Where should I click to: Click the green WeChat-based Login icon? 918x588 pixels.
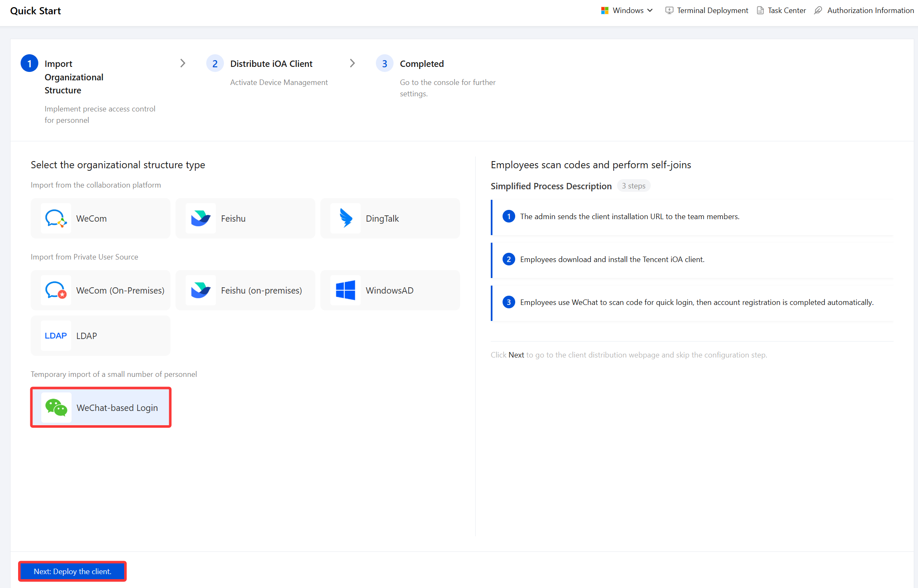[x=56, y=408]
